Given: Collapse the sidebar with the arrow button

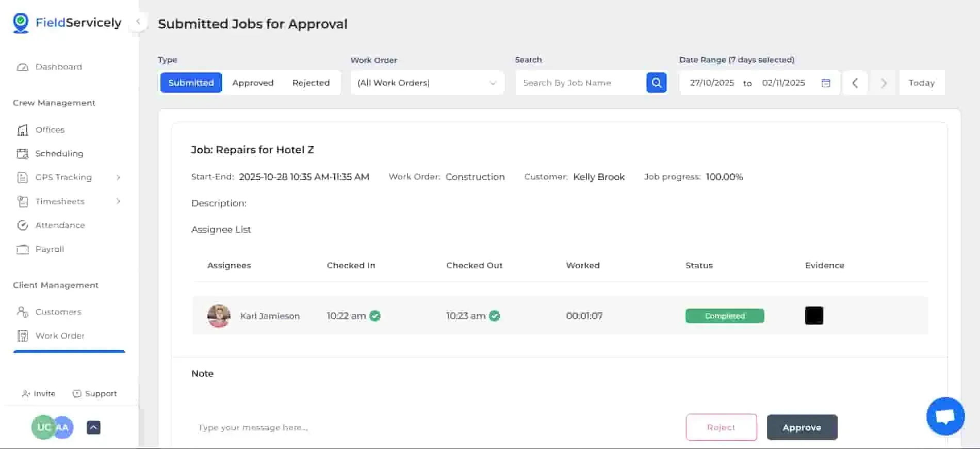Looking at the screenshot, I should pos(138,22).
